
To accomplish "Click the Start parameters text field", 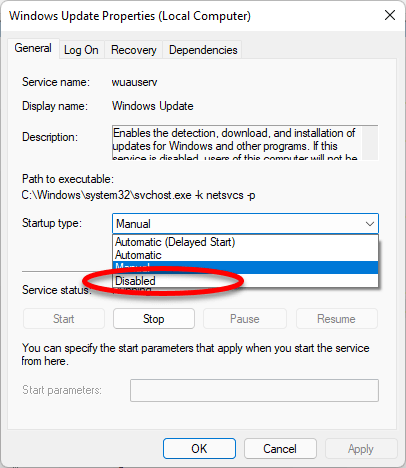I will click(254, 390).
